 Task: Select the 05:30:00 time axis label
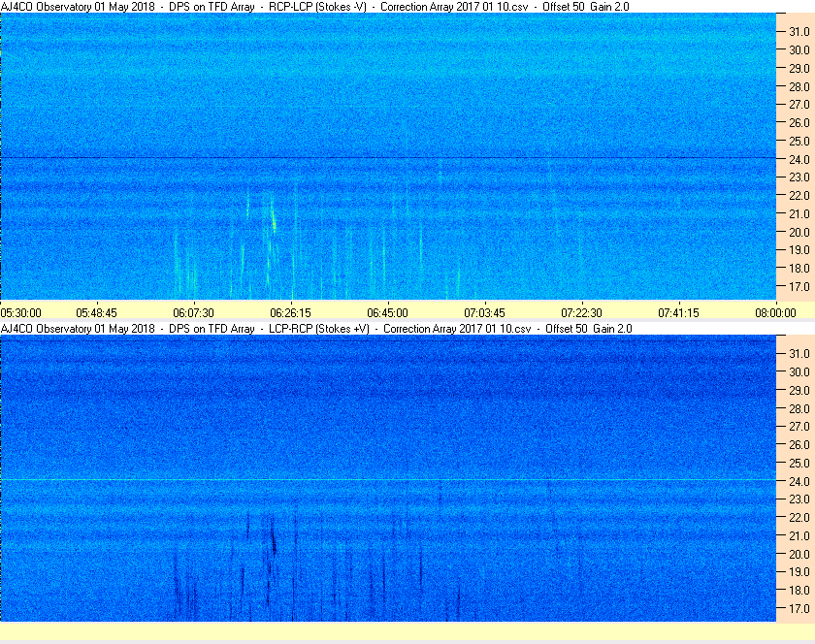20,313
